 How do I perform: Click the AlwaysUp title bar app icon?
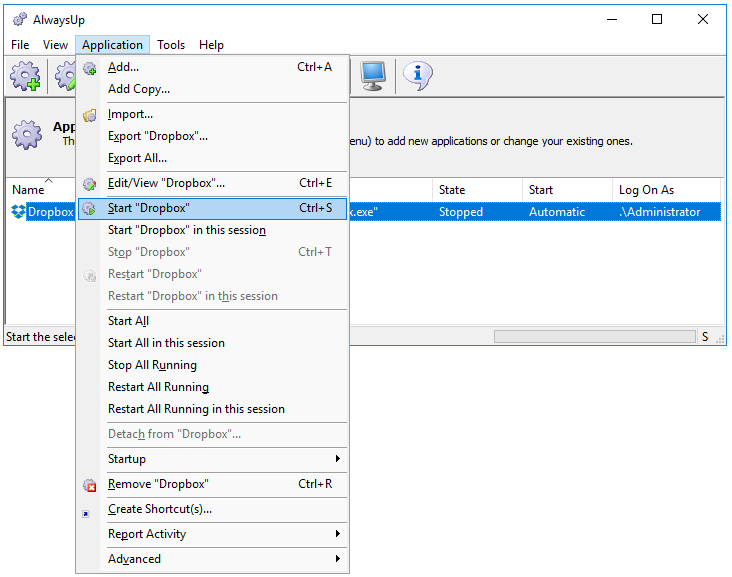(20, 19)
